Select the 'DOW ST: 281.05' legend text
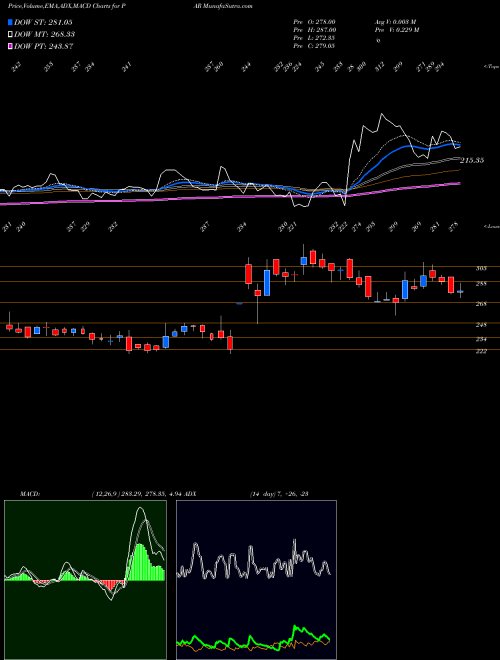This screenshot has width=500, height=660. tap(44, 22)
